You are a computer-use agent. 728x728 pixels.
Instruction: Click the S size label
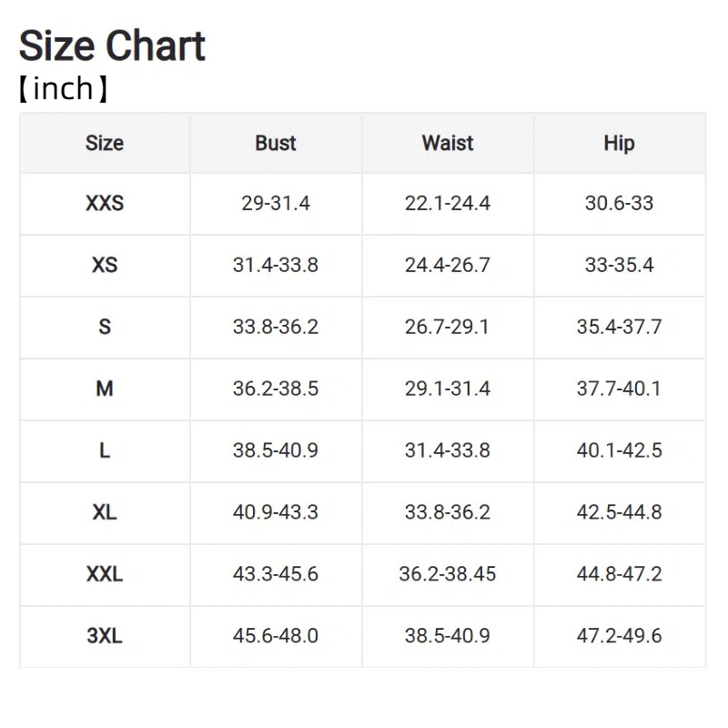[x=105, y=327]
